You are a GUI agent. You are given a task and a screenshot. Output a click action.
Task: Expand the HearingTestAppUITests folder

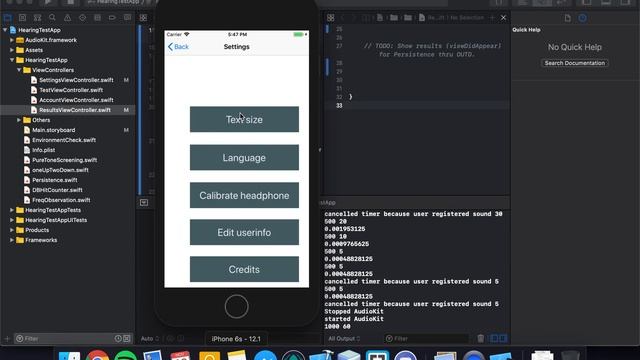pyautogui.click(x=12, y=220)
